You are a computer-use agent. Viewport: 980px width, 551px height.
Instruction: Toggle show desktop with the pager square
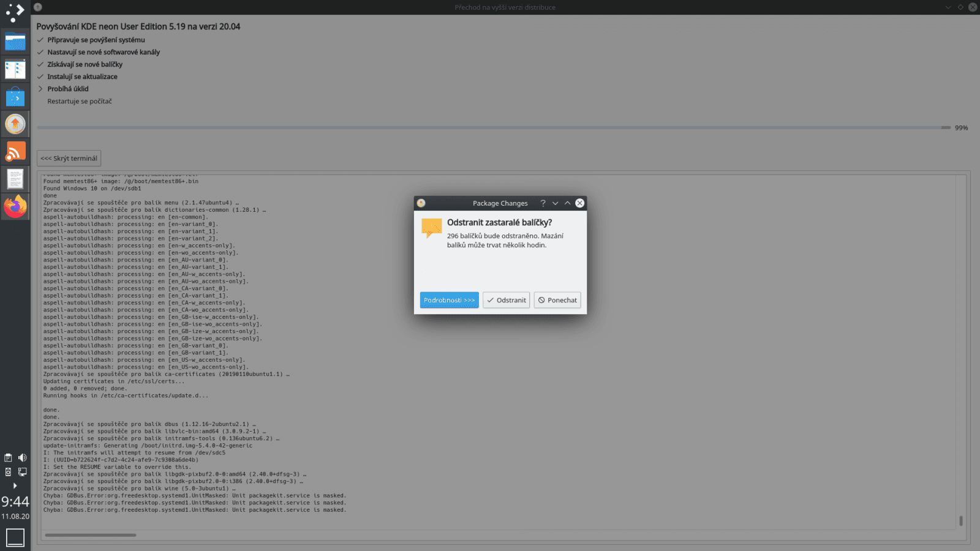(15, 537)
